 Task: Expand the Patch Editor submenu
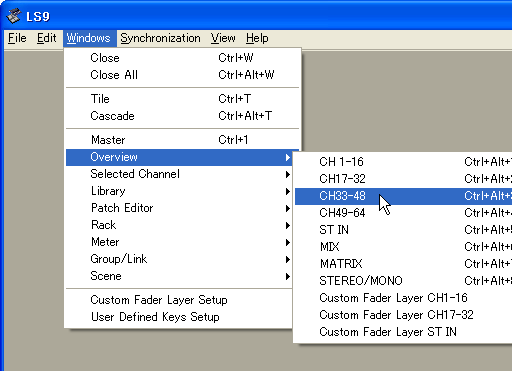[179, 208]
